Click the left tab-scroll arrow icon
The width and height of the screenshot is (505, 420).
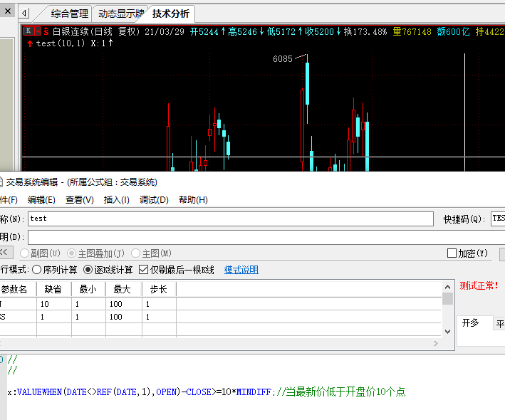click(24, 14)
